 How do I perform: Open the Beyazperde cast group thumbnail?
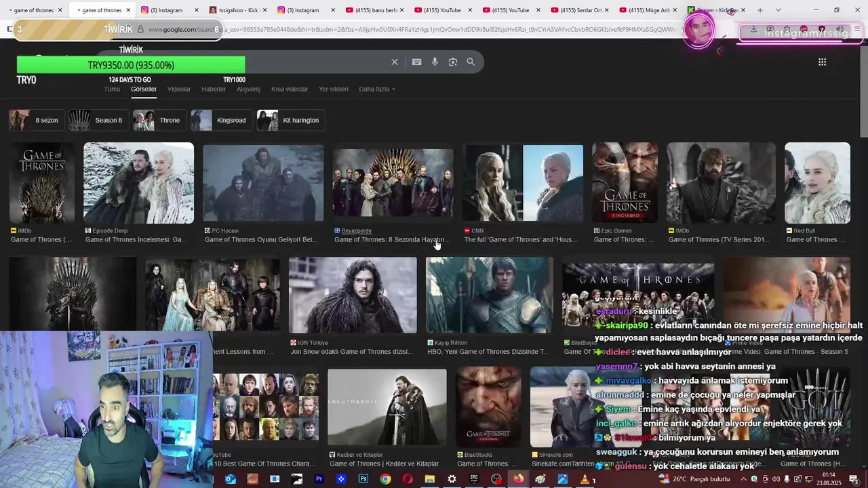[x=393, y=183]
